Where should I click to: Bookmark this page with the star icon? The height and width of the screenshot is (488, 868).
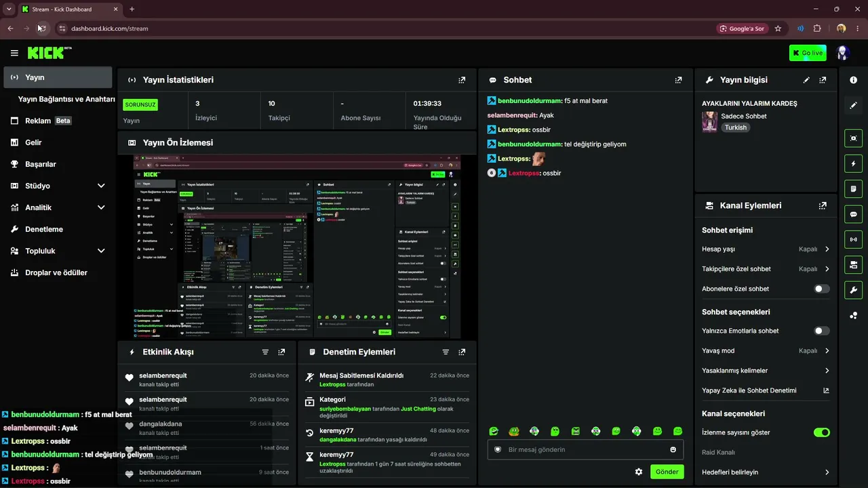tap(778, 28)
